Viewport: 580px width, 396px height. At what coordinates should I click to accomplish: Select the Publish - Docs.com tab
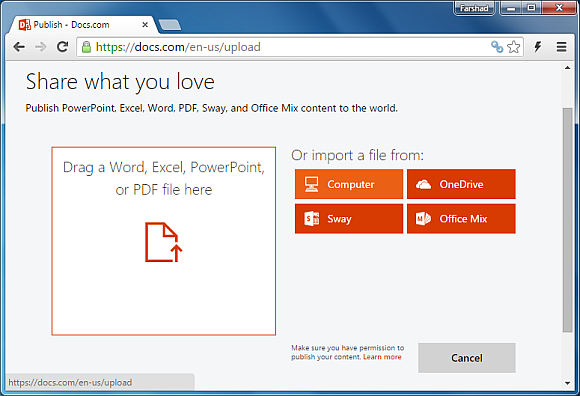point(83,25)
